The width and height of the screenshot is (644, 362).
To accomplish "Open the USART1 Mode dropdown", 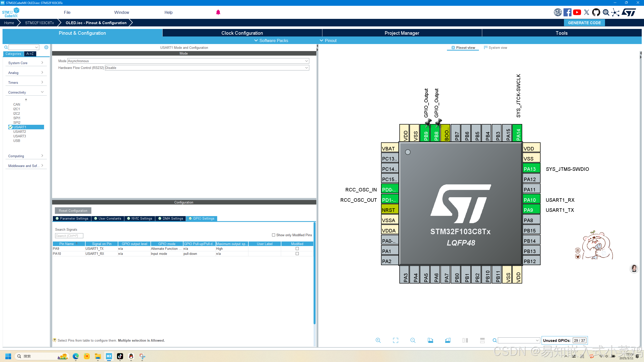I will point(306,61).
